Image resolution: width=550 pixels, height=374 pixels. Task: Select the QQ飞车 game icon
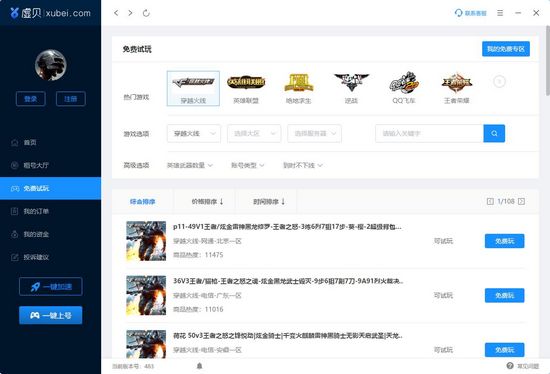404,89
